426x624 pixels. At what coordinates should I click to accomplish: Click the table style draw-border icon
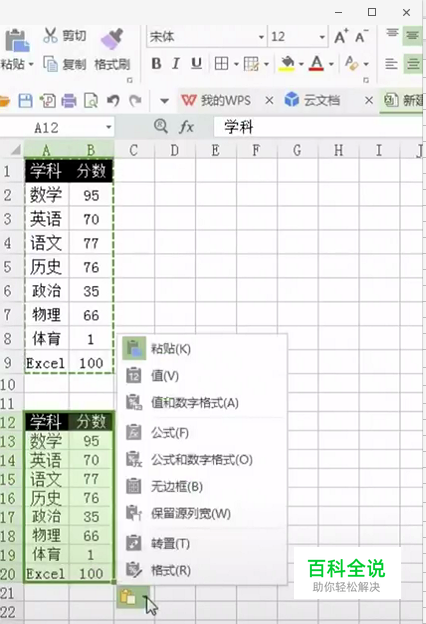click(x=251, y=64)
